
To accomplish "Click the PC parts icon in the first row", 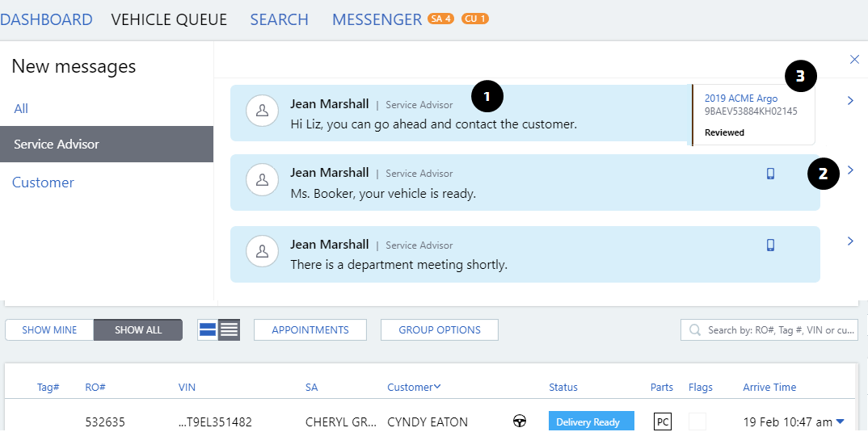I will click(x=662, y=422).
